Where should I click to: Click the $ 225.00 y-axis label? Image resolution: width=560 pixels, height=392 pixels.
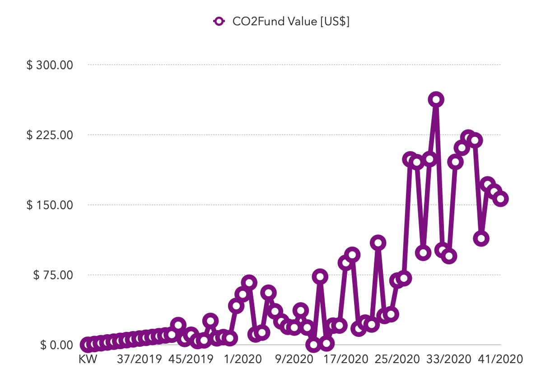coord(50,135)
